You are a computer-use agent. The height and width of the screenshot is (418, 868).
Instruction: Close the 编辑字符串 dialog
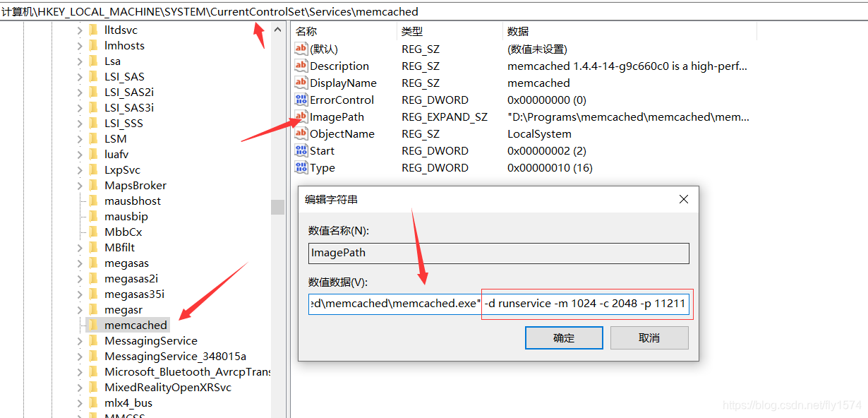click(683, 200)
